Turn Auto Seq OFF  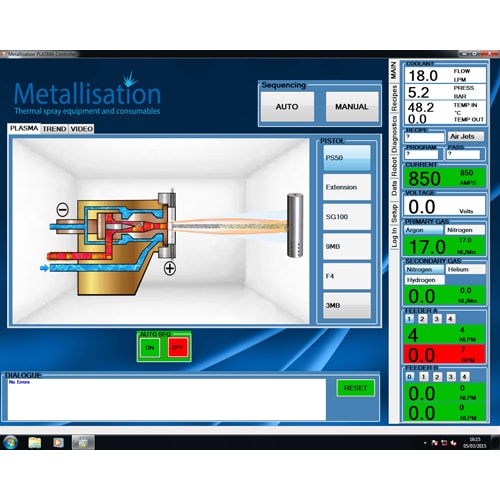point(177,347)
